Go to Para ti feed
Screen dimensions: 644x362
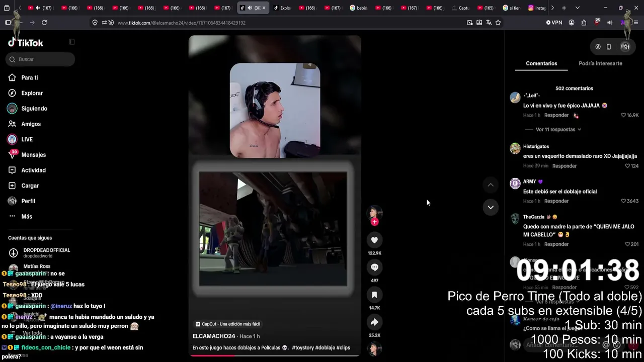click(29, 78)
